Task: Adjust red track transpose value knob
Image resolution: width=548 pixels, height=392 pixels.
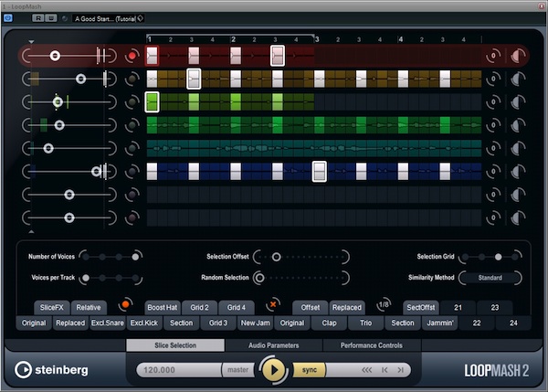Action: coord(493,56)
